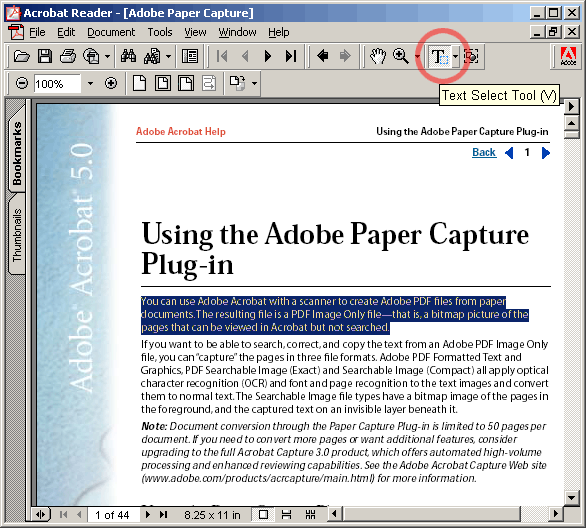Screen dimensions: 586x528
Task: Select the Graphics Select tool
Action: (472, 57)
